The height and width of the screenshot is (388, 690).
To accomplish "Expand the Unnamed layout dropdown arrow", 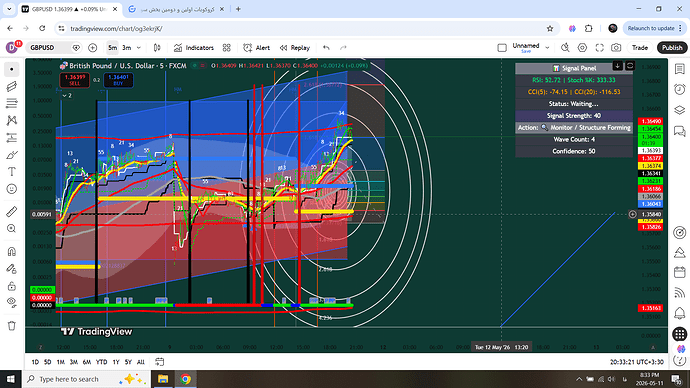I will 547,48.
